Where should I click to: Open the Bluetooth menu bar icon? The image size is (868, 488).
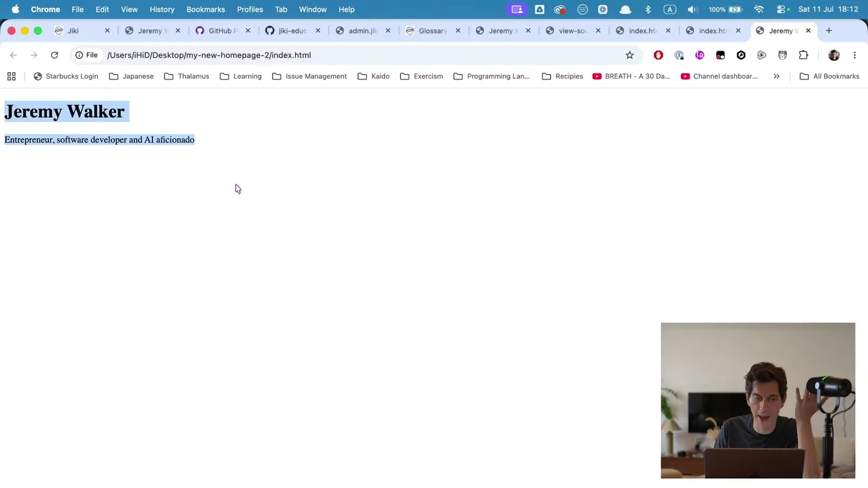pos(648,9)
